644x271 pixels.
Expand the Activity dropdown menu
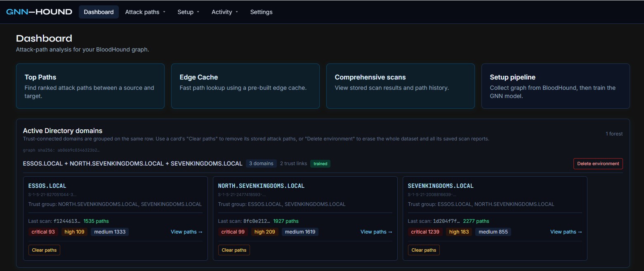225,12
